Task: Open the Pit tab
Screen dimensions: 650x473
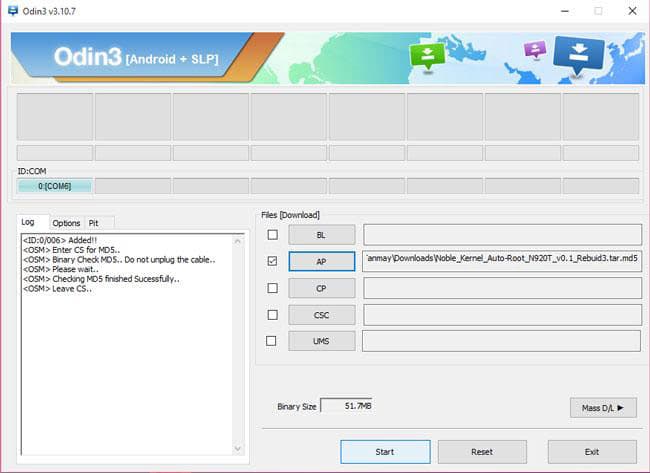Action: tap(94, 223)
